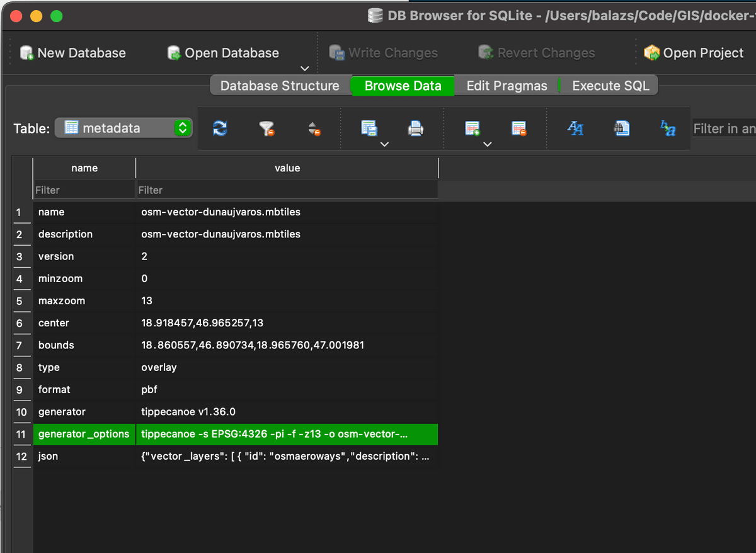Click the Edit display format icon

coord(575,128)
